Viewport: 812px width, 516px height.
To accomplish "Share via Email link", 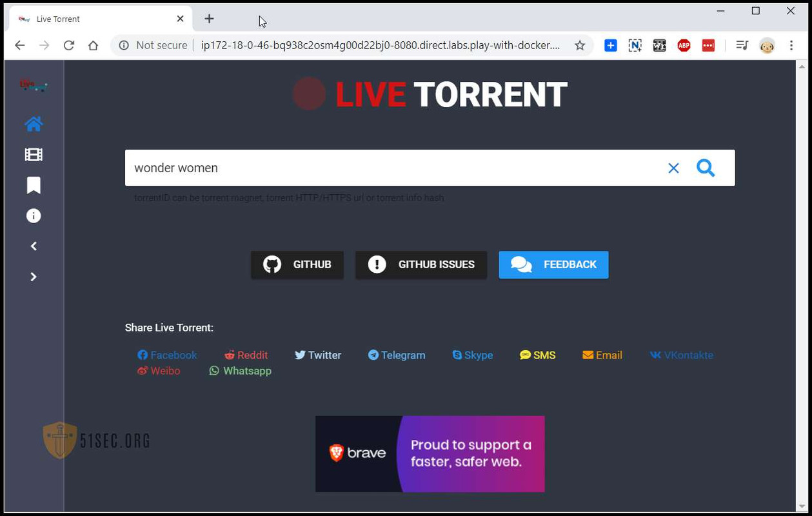I will point(602,355).
